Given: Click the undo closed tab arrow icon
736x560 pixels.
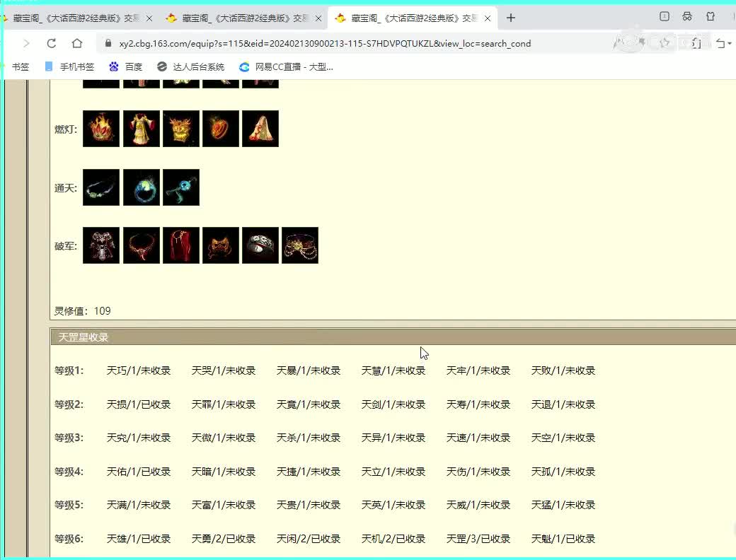Looking at the screenshot, I should pos(720,44).
